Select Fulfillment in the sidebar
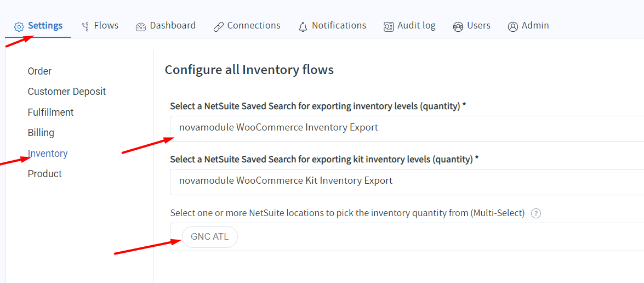Image resolution: width=644 pixels, height=283 pixels. click(x=50, y=112)
